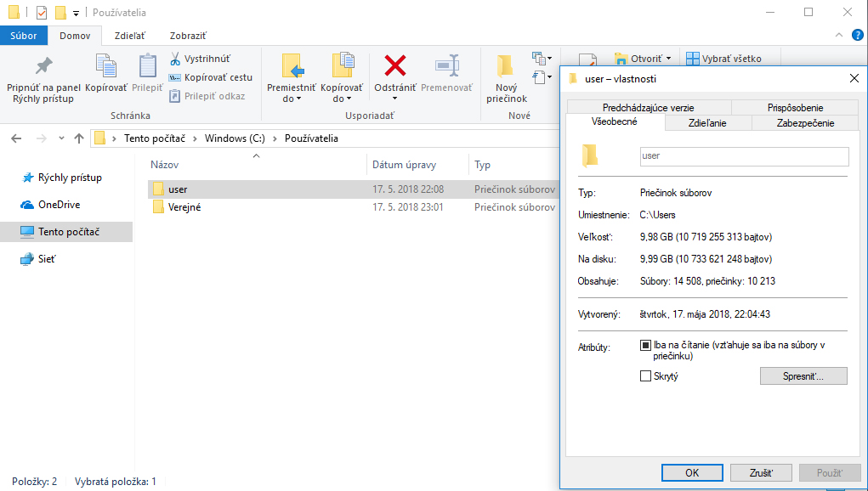Sort by the Typ column header
Image resolution: width=868 pixels, height=491 pixels.
tap(482, 165)
